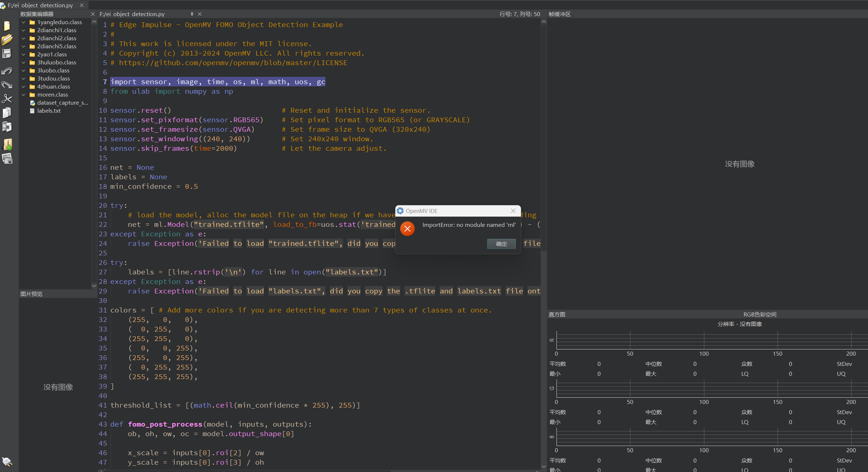
Task: Collapse the 2dianchi1.class folder arrow
Action: 23,30
